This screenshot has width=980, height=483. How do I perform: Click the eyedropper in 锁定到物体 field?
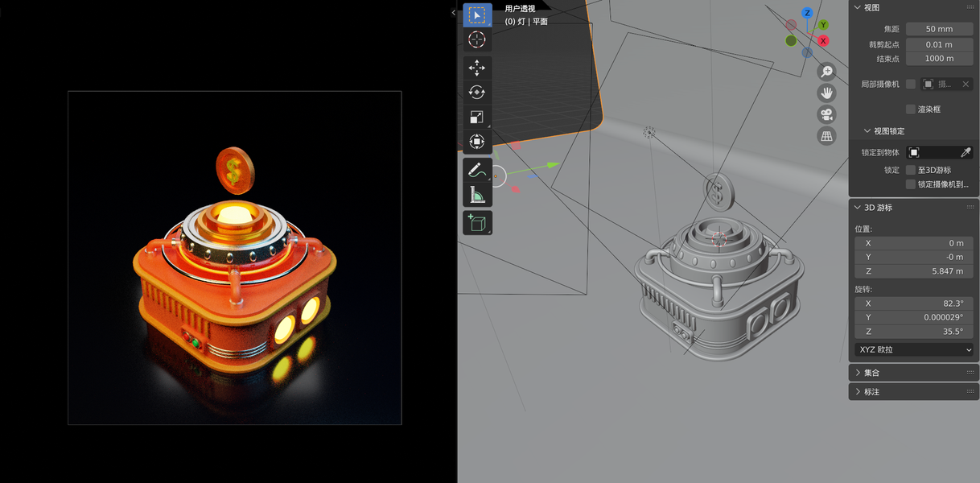(x=966, y=152)
